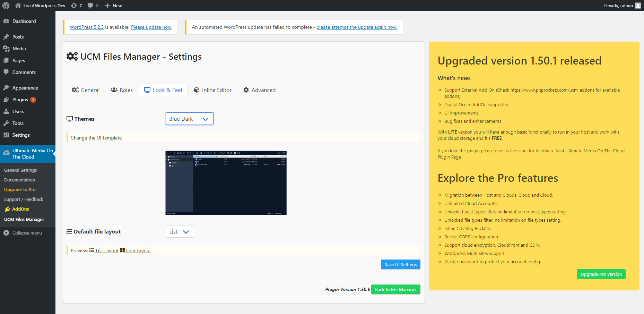Click the WordPress 5.2.3 link

87,27
